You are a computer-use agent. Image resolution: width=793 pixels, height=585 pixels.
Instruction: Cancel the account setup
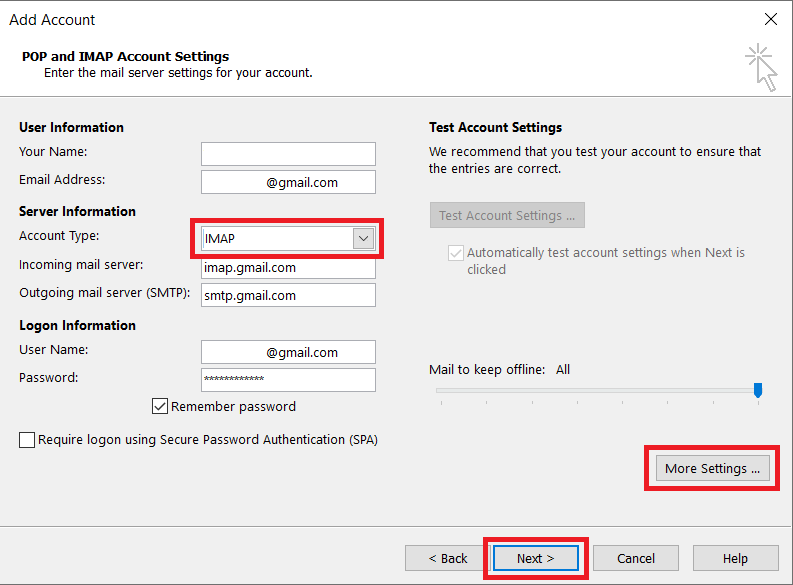click(x=636, y=558)
